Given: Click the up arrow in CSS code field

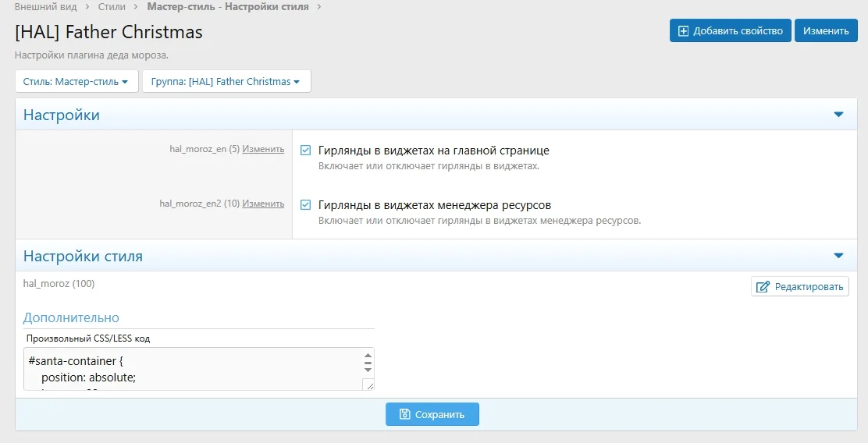Looking at the screenshot, I should tap(368, 356).
